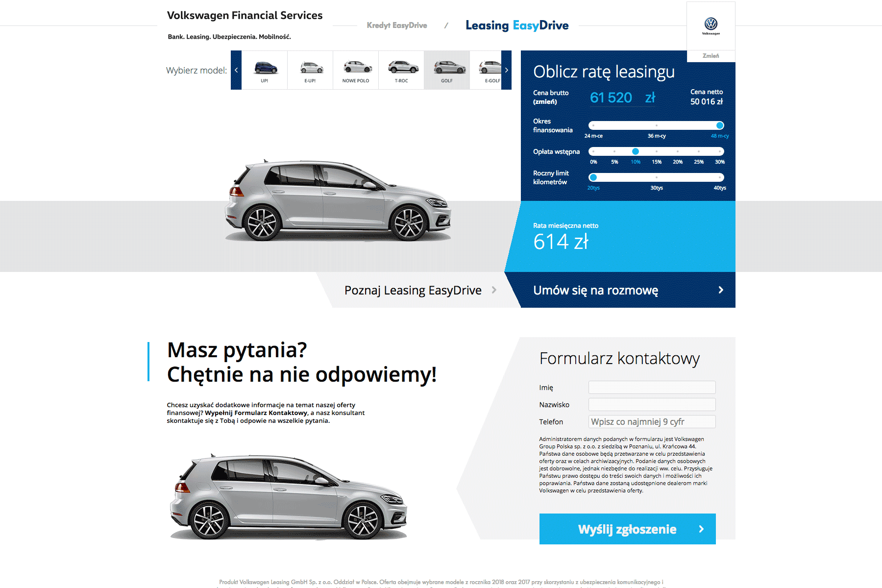Click Umów się na rozmowę button
882x588 pixels.
pyautogui.click(x=620, y=290)
